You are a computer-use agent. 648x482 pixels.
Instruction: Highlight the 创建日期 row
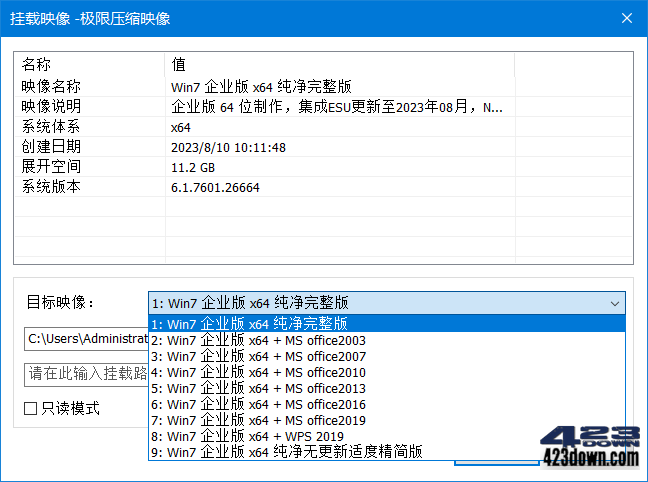coord(260,147)
